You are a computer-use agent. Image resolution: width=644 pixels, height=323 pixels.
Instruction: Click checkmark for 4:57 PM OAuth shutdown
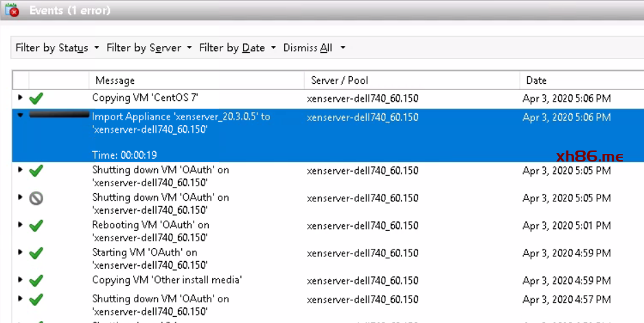36,300
